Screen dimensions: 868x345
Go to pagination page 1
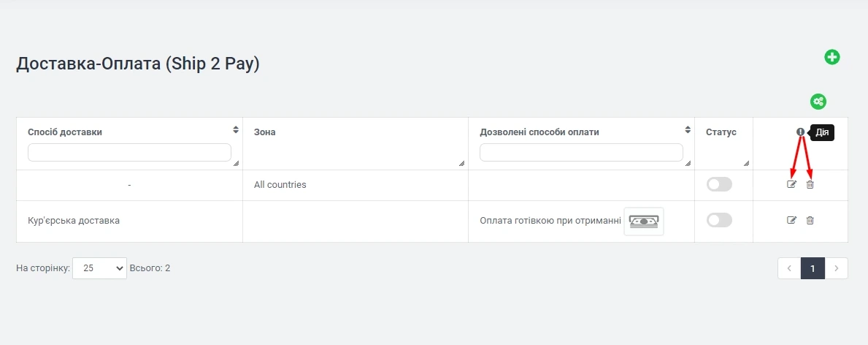[813, 268]
